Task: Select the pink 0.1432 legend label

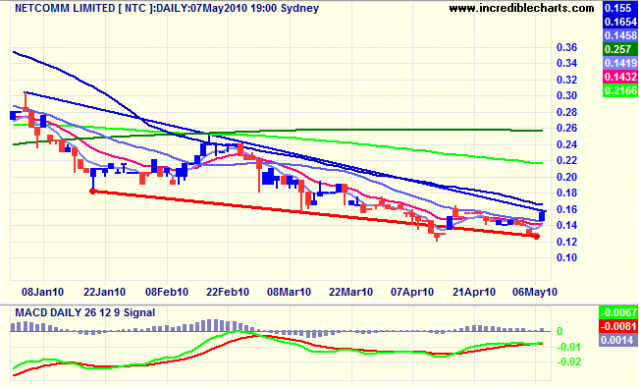Action: point(620,77)
